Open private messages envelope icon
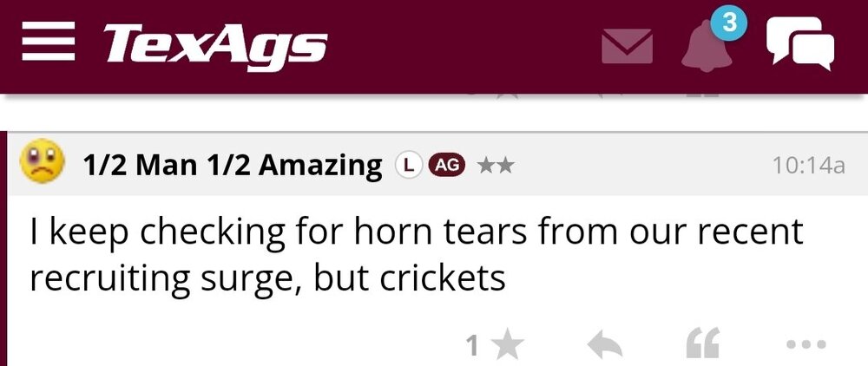Viewport: 868px width, 366px height. 627,46
